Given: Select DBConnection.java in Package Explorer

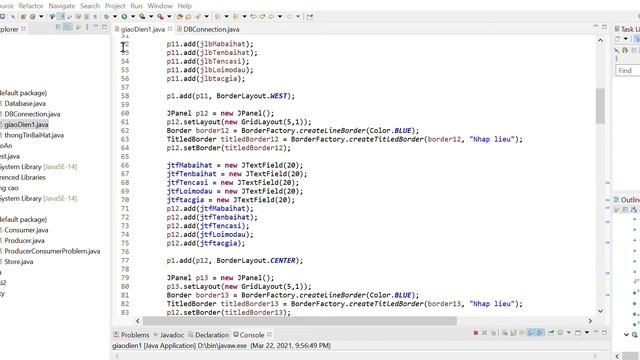Looking at the screenshot, I should pyautogui.click(x=32, y=114).
